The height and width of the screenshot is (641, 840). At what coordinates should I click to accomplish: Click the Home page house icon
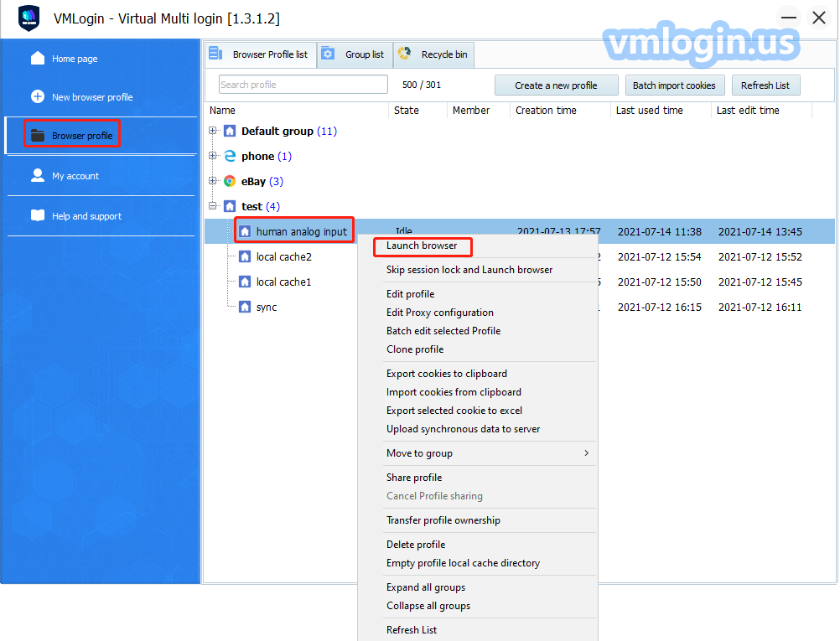tap(38, 59)
